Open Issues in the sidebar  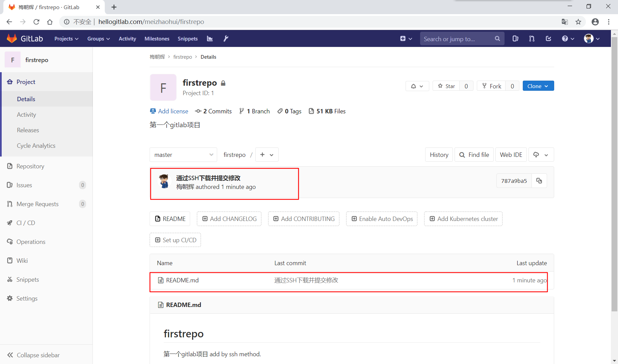coord(46,185)
